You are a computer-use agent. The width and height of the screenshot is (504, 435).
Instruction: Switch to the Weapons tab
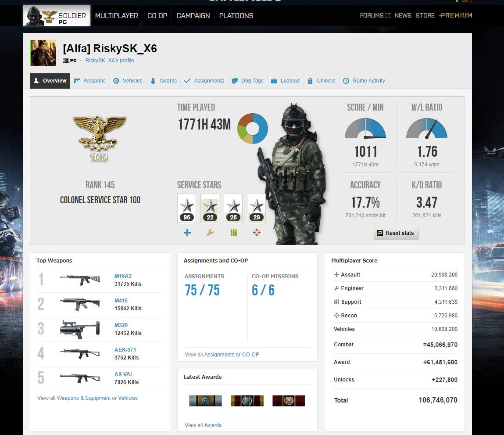click(x=89, y=81)
